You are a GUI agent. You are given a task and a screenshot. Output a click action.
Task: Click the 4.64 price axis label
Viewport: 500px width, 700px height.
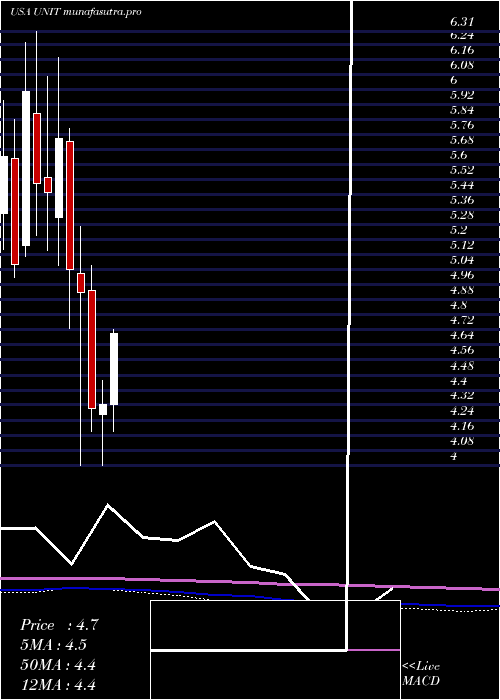point(462,335)
